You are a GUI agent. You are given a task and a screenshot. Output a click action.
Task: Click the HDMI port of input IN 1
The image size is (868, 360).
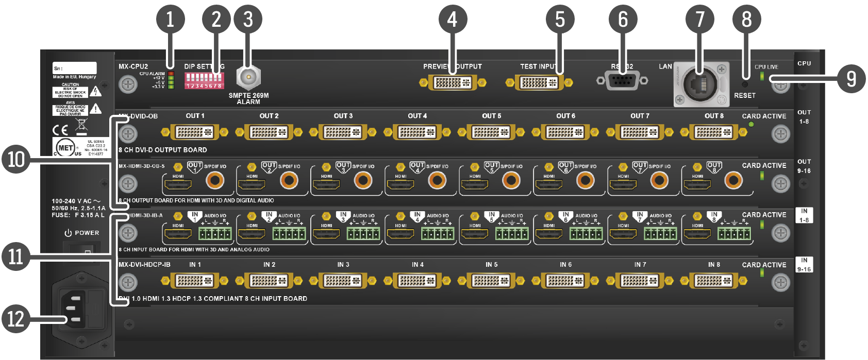pos(178,234)
